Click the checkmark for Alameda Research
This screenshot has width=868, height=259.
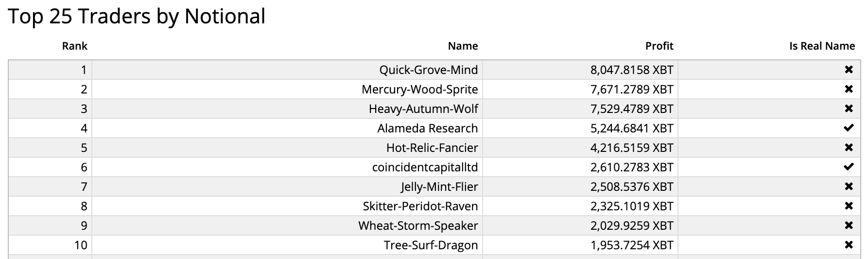click(x=849, y=128)
